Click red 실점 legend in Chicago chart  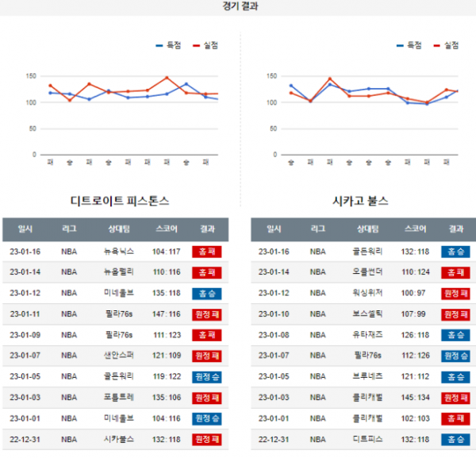[x=446, y=45]
